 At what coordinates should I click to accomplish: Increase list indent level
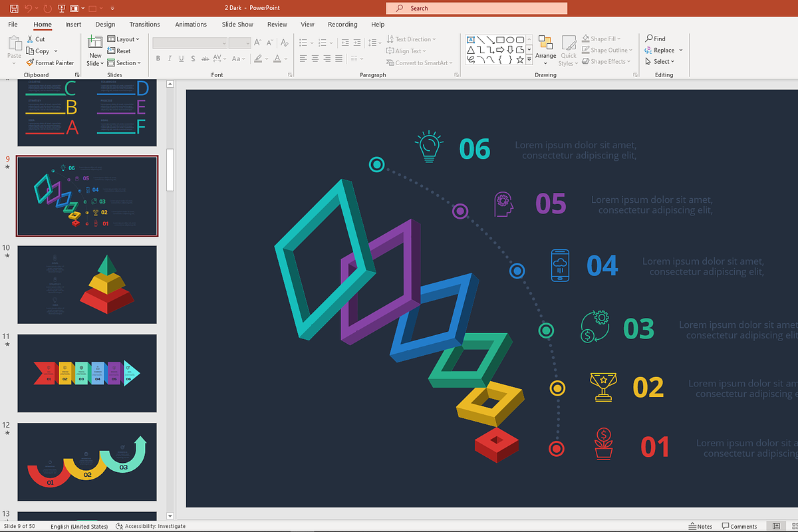[x=358, y=41]
